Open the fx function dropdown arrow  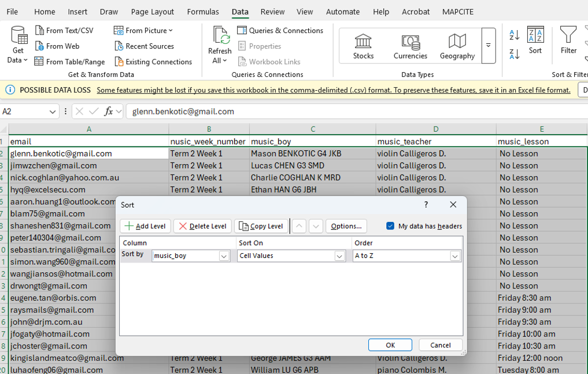tap(119, 112)
